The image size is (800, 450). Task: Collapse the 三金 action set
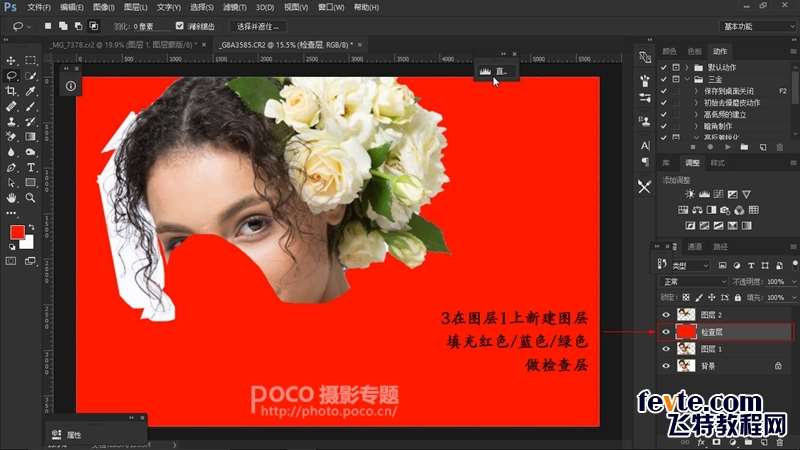687,79
